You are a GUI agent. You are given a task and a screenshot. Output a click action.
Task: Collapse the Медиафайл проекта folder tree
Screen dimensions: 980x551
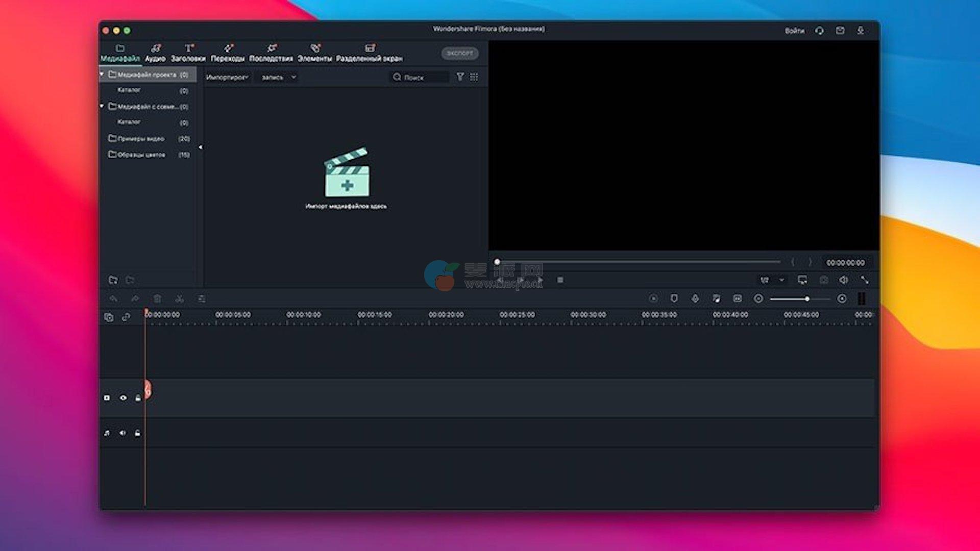tap(102, 74)
